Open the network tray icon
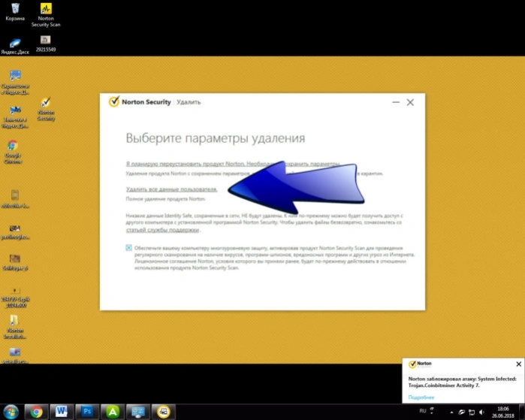This screenshot has width=525, height=420. (472, 412)
